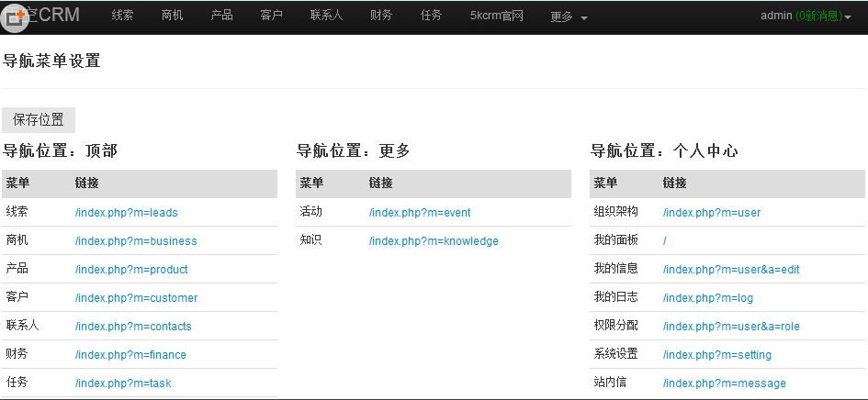The image size is (868, 400).
Task: Click the /index.php?m=user&a=role link
Action: 731,327
